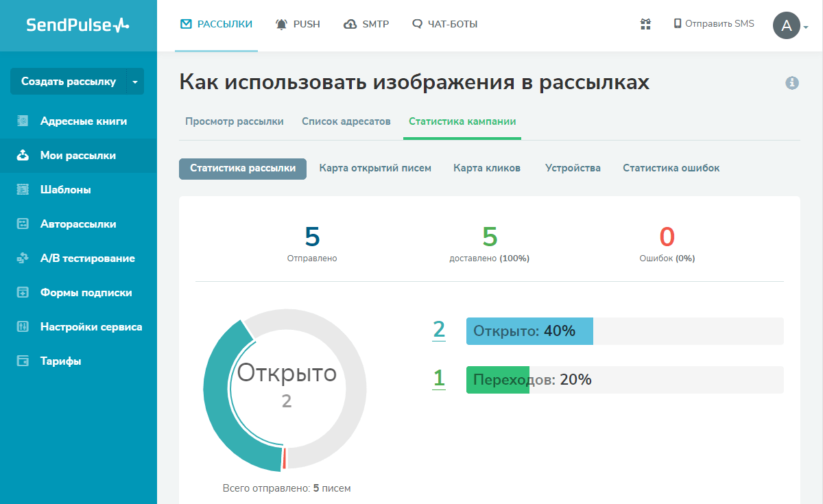Viewport: 823px width, 504px height.
Task: Open the Статистика ошибок sub-tab
Action: [x=671, y=168]
